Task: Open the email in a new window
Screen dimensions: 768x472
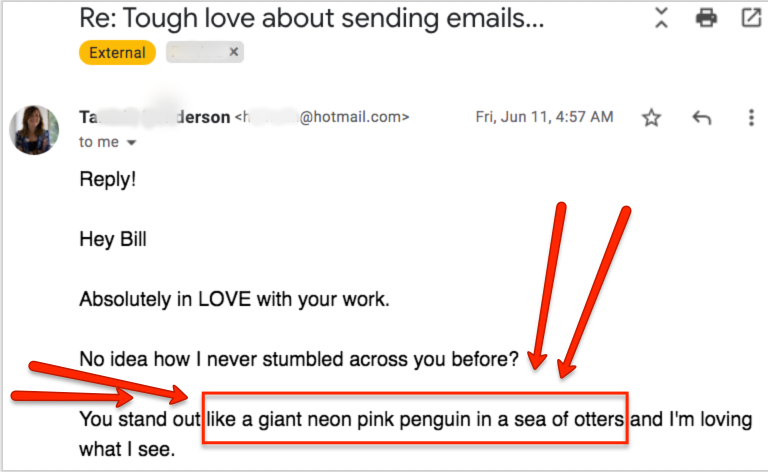Action: [751, 18]
